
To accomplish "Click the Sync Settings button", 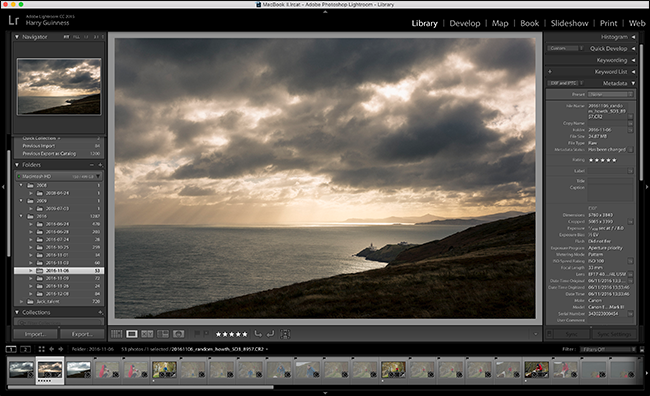I will (614, 334).
